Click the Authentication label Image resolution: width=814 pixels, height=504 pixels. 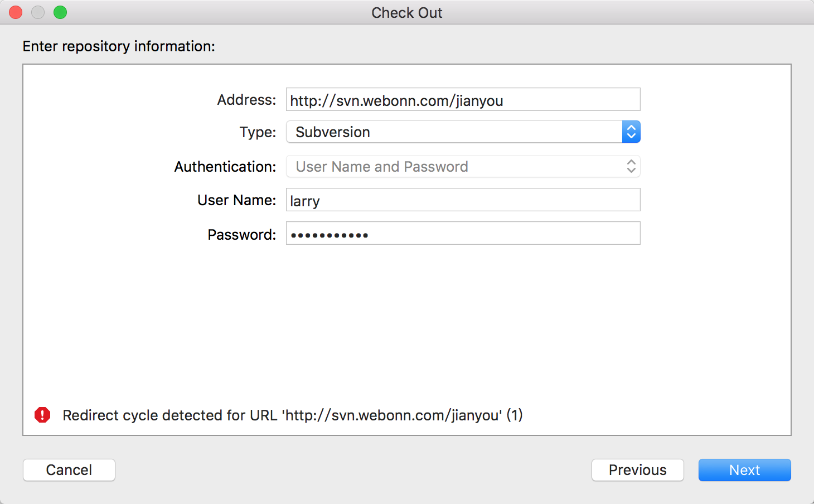tap(225, 167)
